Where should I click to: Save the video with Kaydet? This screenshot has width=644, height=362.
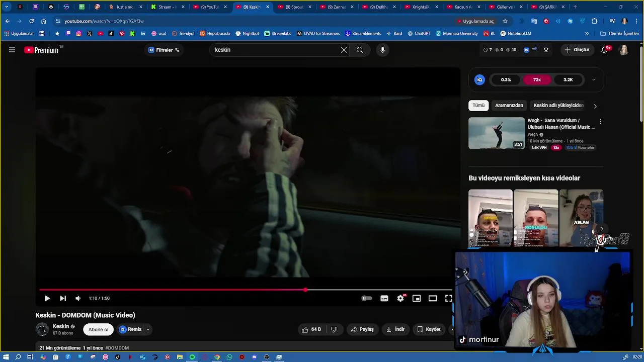(429, 329)
